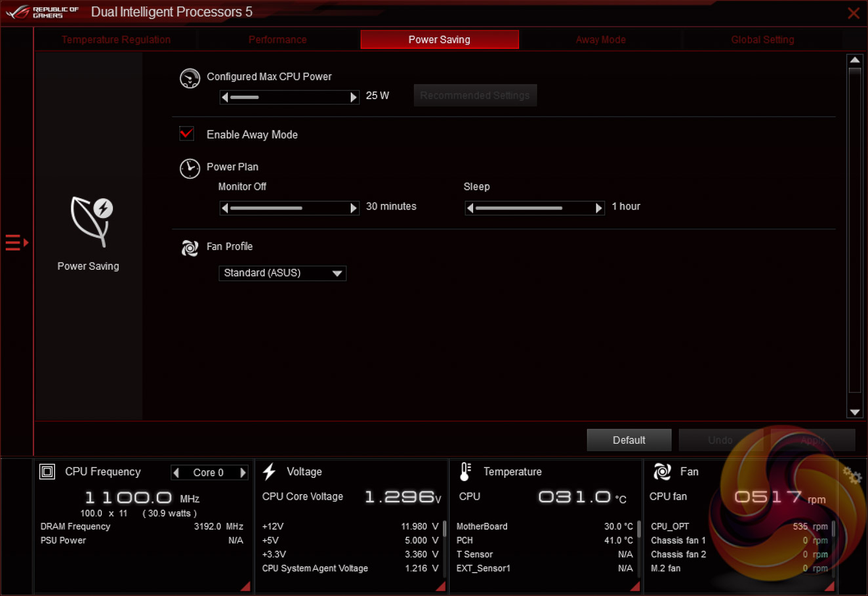Click the "CPU System Agent Voltage" row
This screenshot has height=596, width=868.
coord(350,568)
